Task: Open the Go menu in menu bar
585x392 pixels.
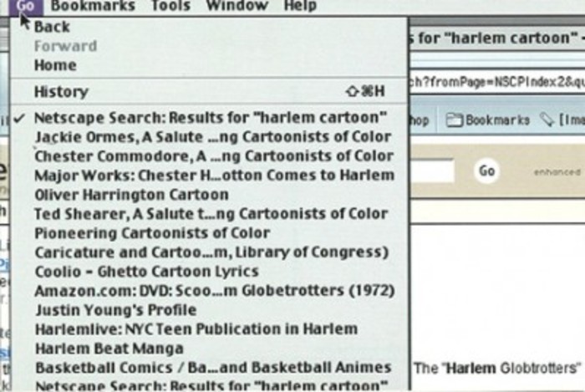Action: coord(26,6)
